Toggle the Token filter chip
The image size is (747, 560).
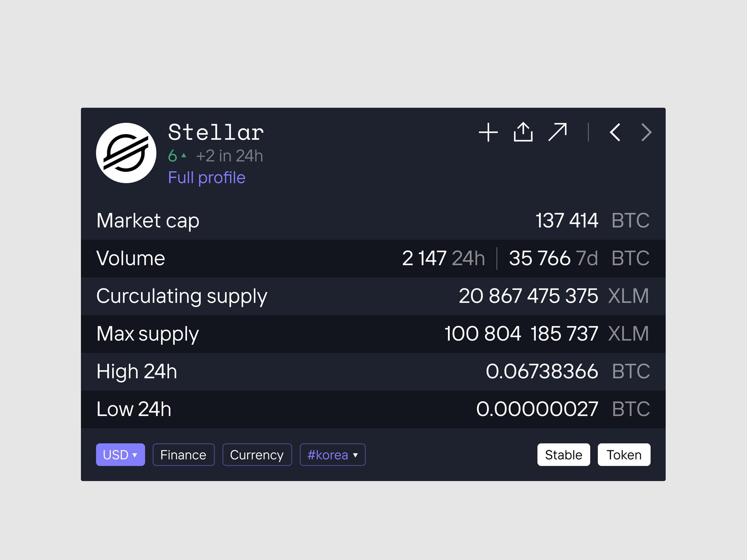(624, 455)
